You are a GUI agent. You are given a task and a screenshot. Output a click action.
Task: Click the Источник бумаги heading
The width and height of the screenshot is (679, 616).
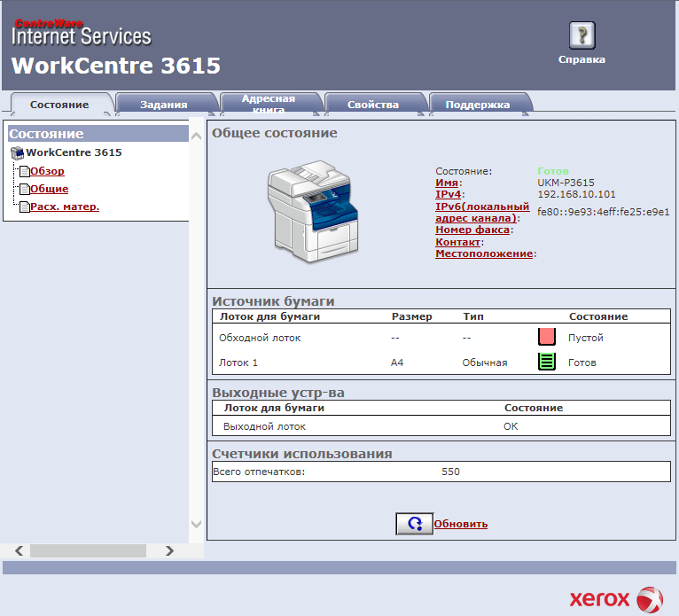[273, 301]
